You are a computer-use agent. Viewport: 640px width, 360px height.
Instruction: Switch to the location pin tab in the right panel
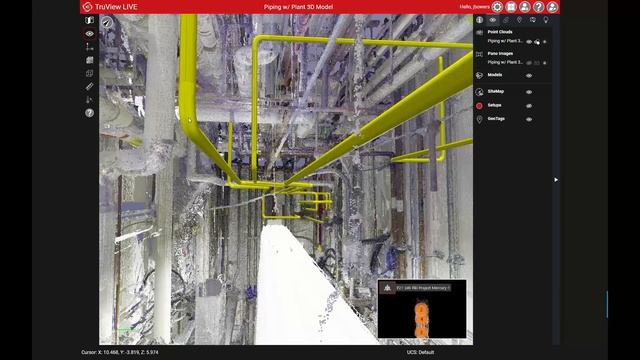[519, 20]
